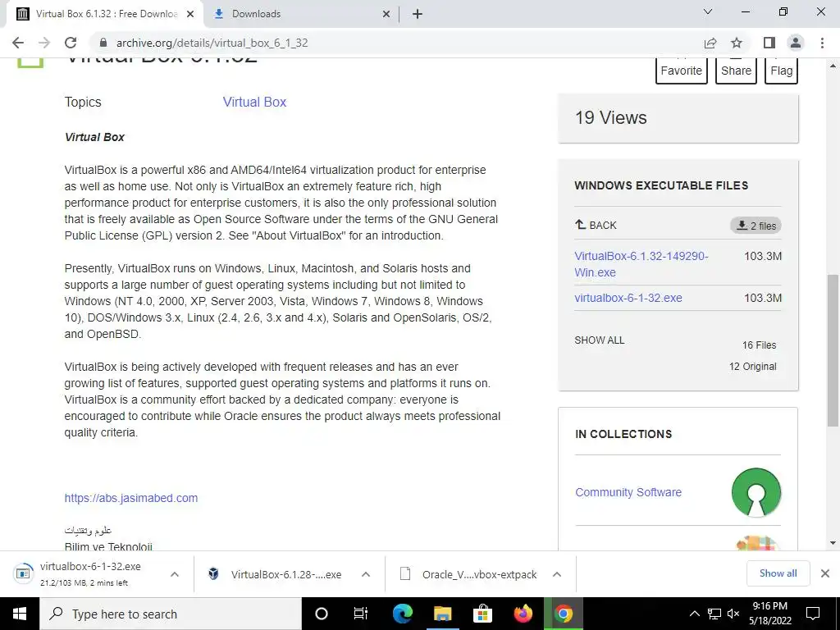Open Microsoft Store from the taskbar

482,614
